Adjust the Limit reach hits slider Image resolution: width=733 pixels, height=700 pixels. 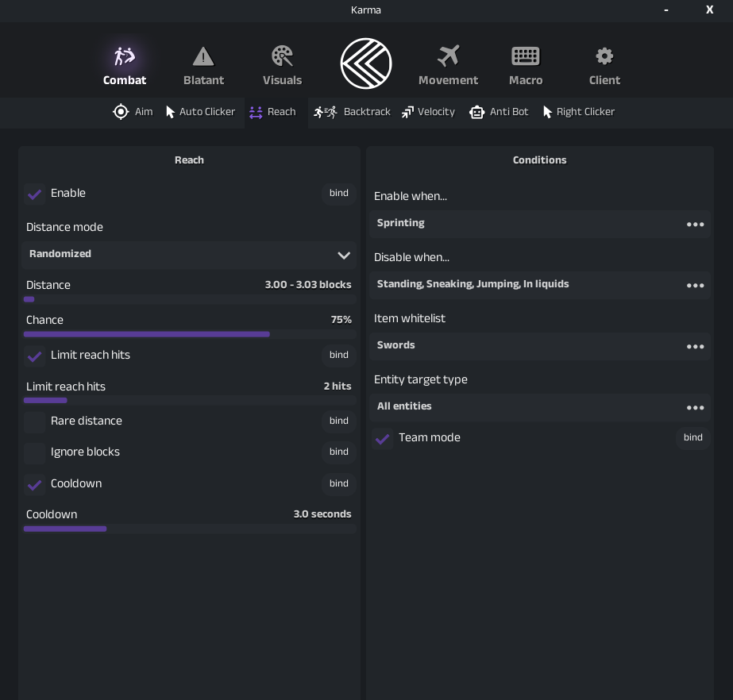click(190, 401)
